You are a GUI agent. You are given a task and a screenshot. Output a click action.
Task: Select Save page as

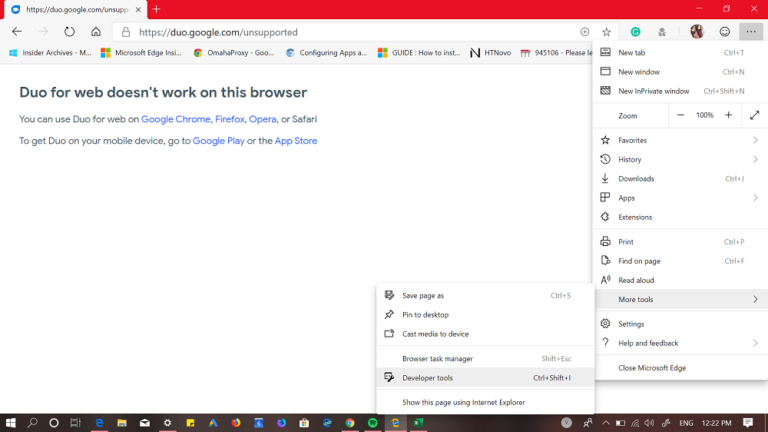click(485, 295)
